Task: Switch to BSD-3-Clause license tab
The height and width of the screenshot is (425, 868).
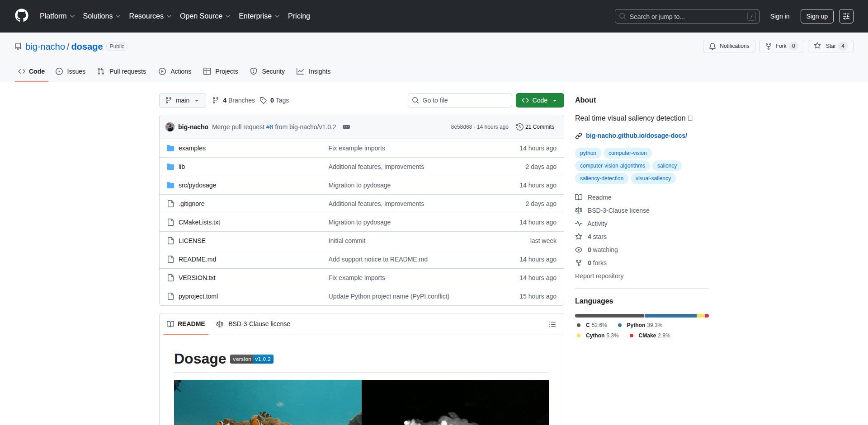Action: tap(253, 324)
